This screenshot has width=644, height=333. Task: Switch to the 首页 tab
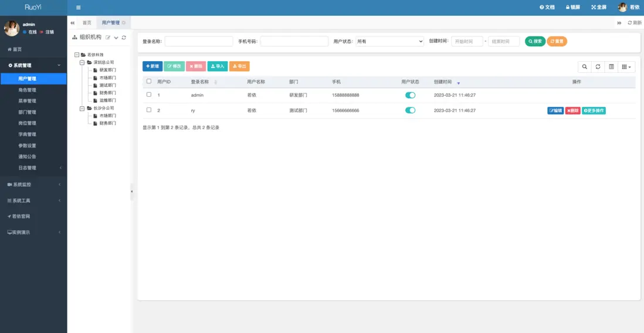click(x=87, y=22)
